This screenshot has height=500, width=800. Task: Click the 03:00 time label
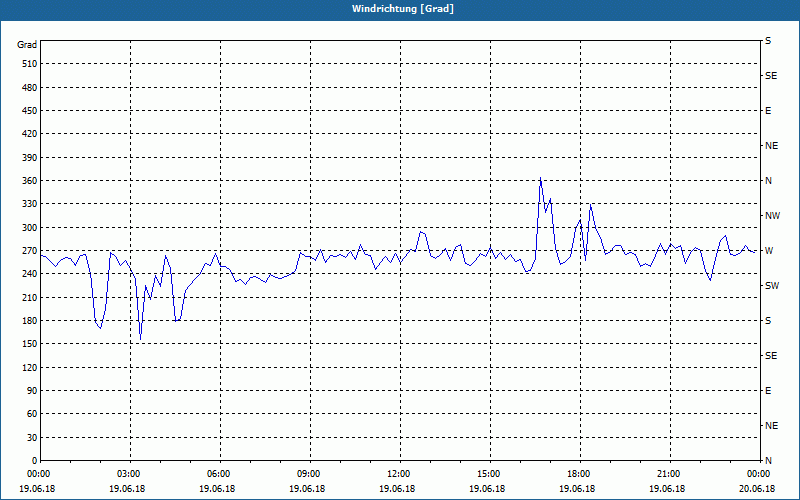pos(131,474)
